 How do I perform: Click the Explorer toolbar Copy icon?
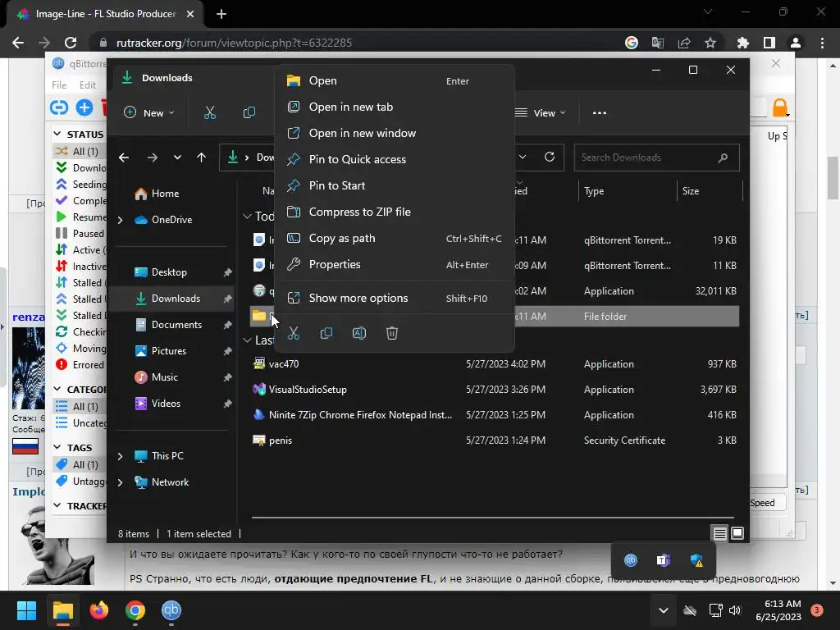[249, 113]
